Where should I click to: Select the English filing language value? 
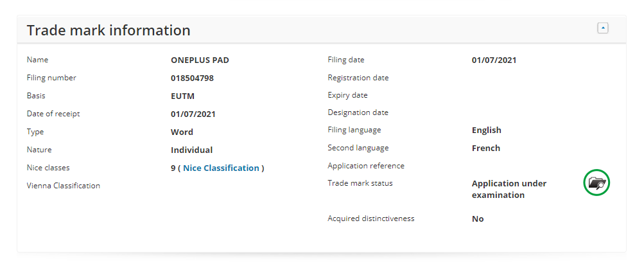click(486, 130)
